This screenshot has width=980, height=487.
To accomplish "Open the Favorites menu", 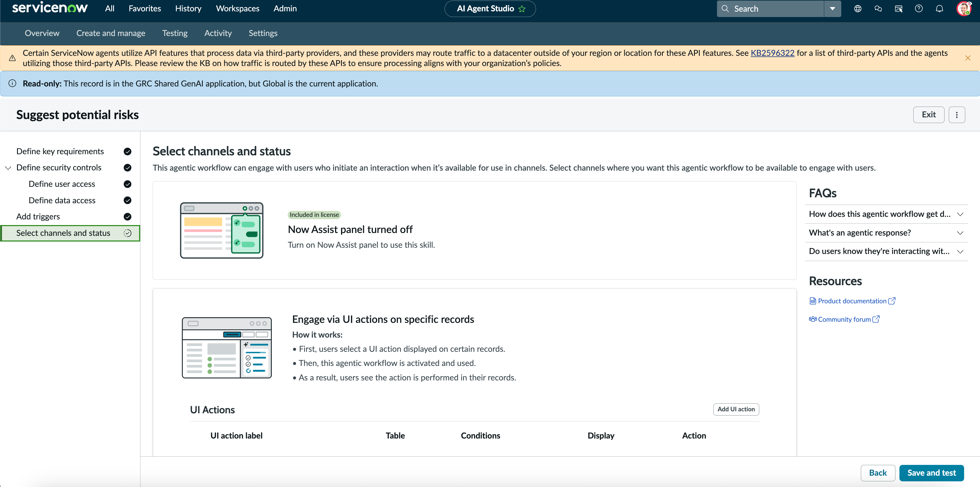I will 145,9.
